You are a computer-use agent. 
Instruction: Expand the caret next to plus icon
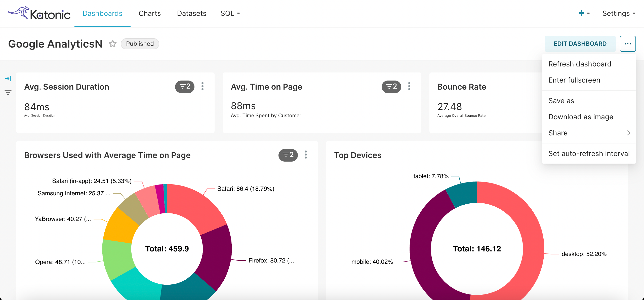pyautogui.click(x=588, y=14)
